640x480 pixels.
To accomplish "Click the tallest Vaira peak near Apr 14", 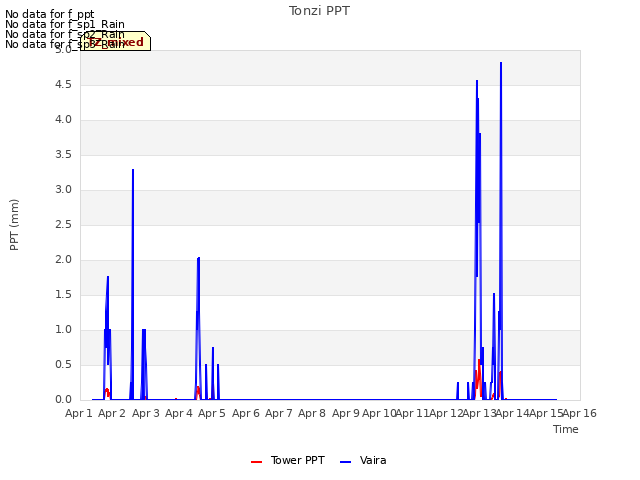I will coord(501,63).
